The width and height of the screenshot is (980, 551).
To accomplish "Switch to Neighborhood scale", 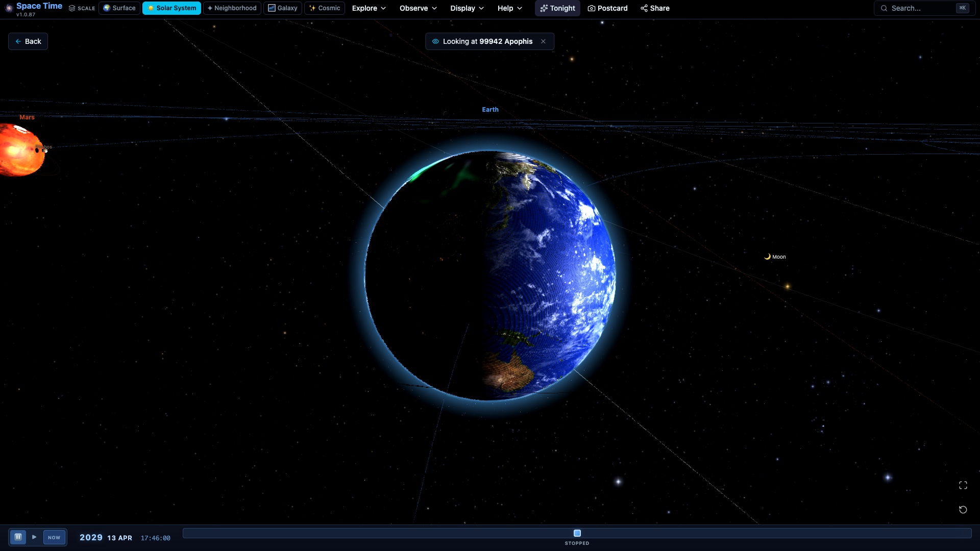I will [232, 8].
